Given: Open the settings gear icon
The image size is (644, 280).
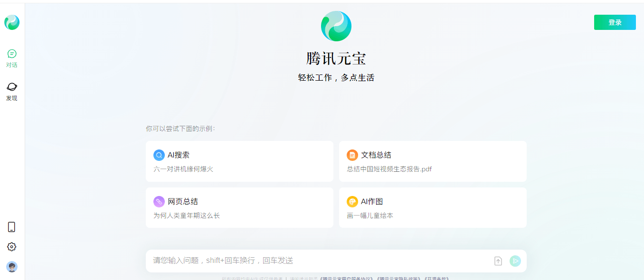Looking at the screenshot, I should pos(12,246).
